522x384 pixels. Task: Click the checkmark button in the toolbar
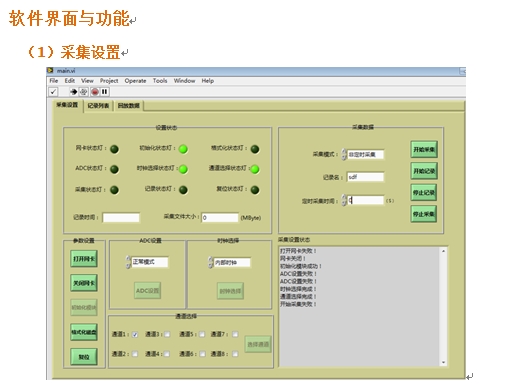[x=53, y=92]
